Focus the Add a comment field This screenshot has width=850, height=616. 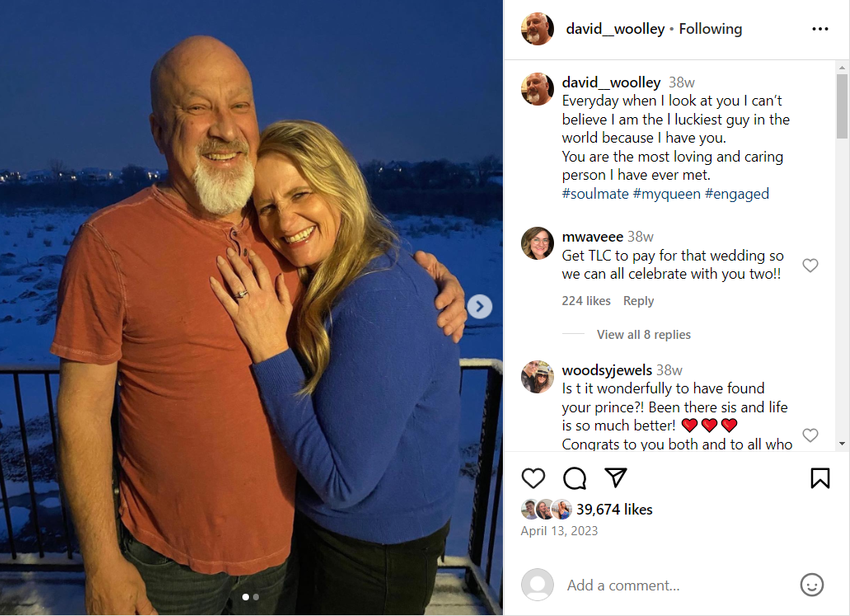point(676,585)
